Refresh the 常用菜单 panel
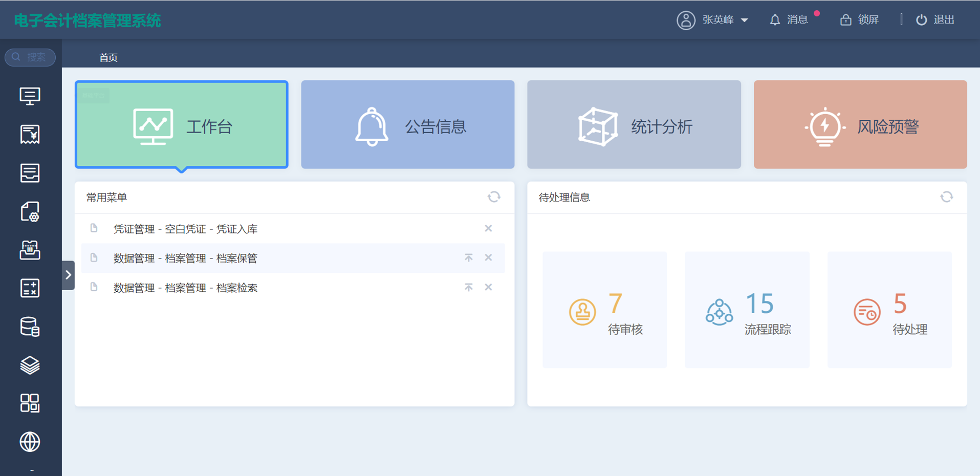The image size is (980, 476). [x=493, y=197]
